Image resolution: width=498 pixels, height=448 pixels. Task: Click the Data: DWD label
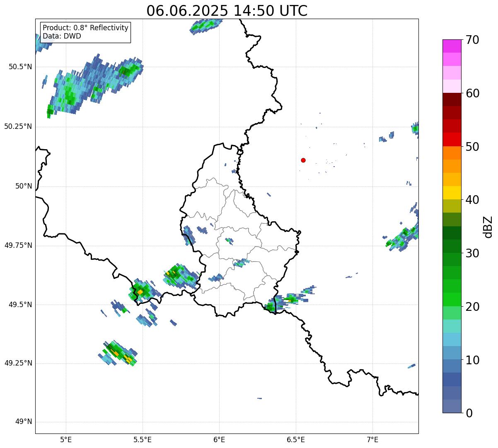tap(62, 36)
